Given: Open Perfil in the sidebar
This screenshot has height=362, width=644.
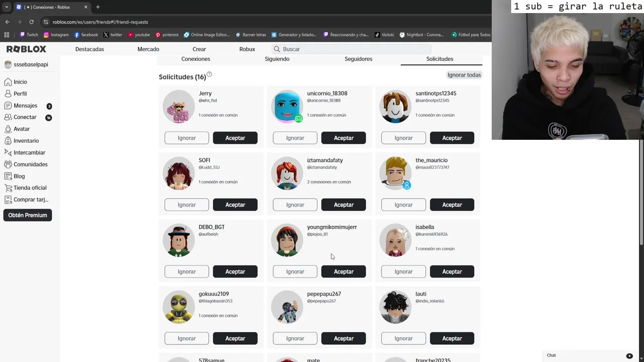Looking at the screenshot, I should (20, 94).
